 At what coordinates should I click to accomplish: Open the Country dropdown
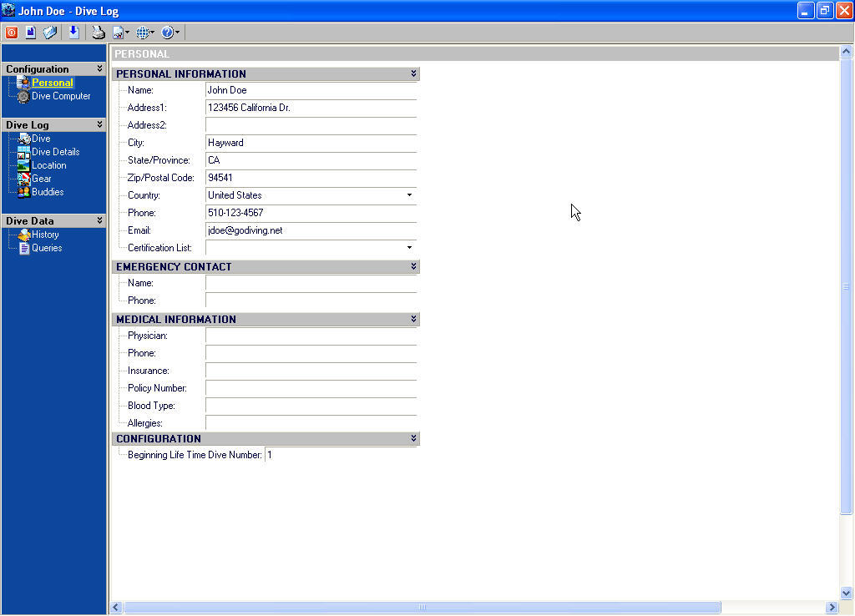click(x=409, y=194)
